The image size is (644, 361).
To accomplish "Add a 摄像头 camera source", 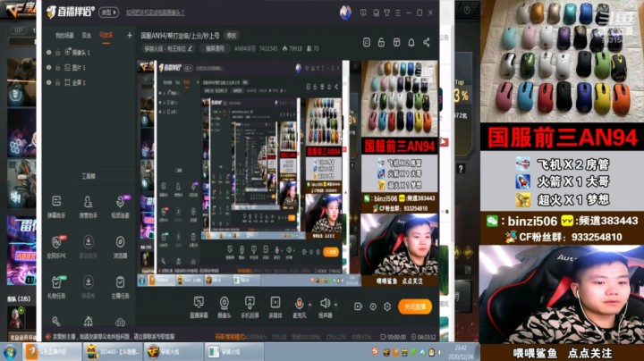I will (224, 306).
